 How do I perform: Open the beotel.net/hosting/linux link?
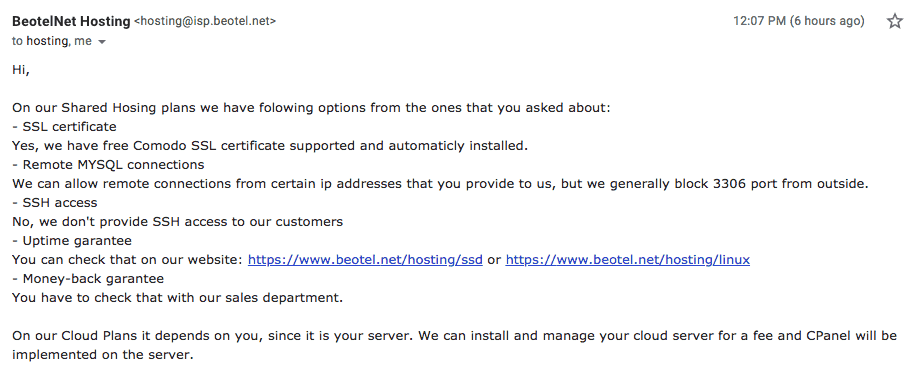[627, 260]
